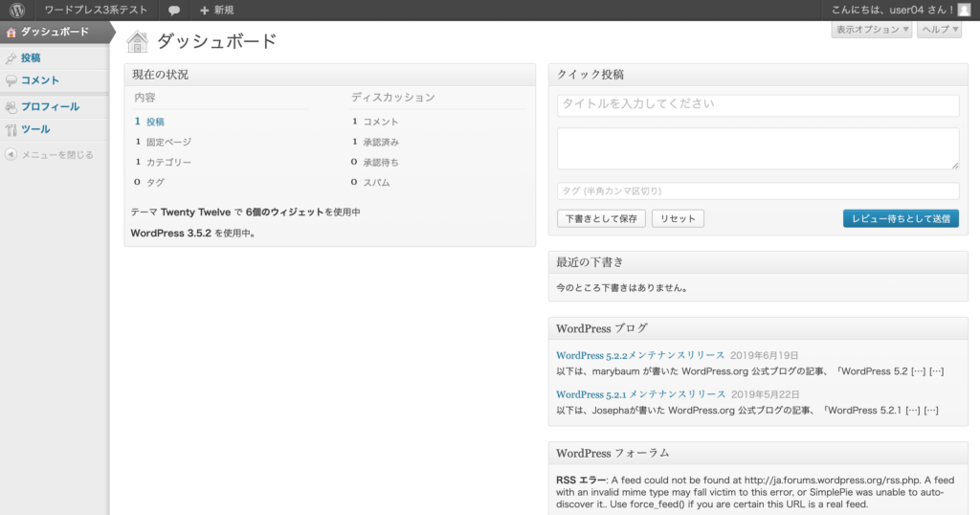Expand the 表示オプション dropdown
The width and height of the screenshot is (980, 515).
(x=872, y=30)
